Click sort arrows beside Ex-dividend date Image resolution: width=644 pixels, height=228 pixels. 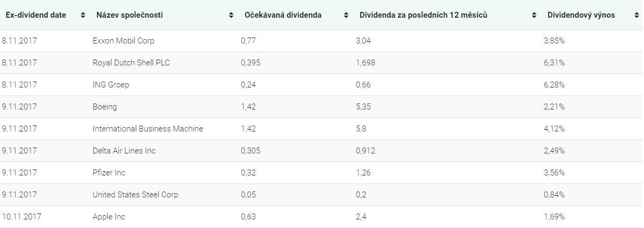point(83,15)
